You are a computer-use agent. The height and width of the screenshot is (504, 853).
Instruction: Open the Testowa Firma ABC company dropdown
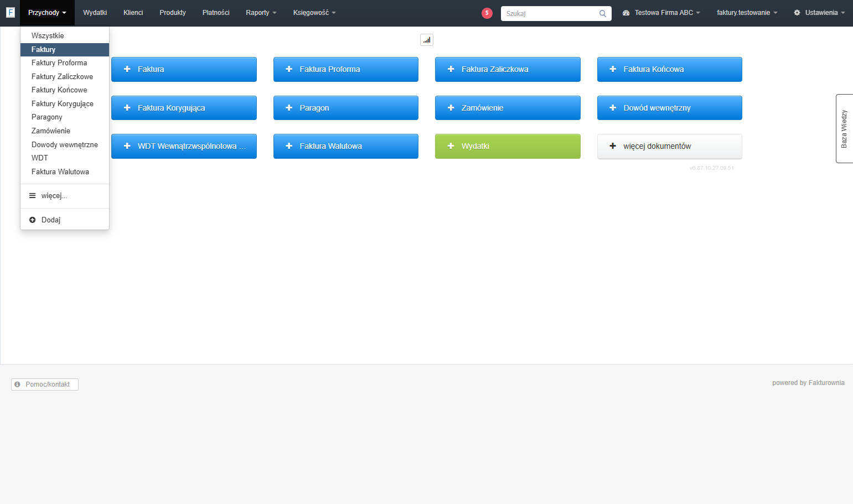pos(661,13)
